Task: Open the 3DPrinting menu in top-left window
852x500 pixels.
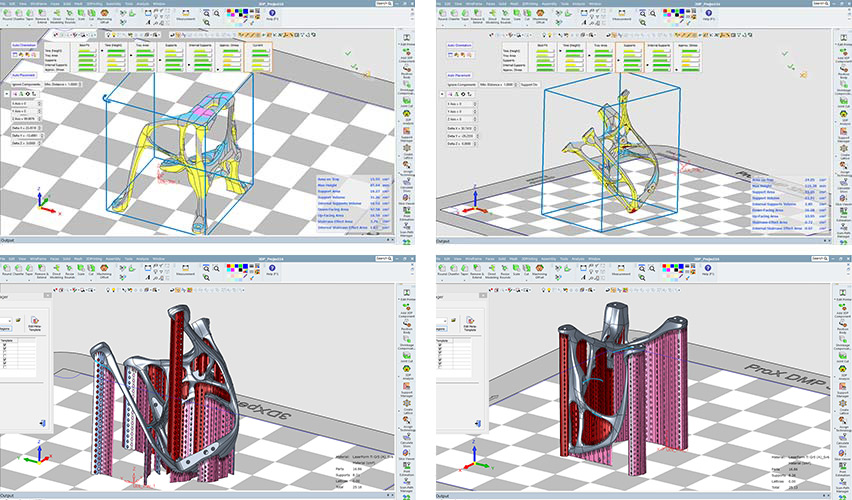Action: tap(93, 4)
